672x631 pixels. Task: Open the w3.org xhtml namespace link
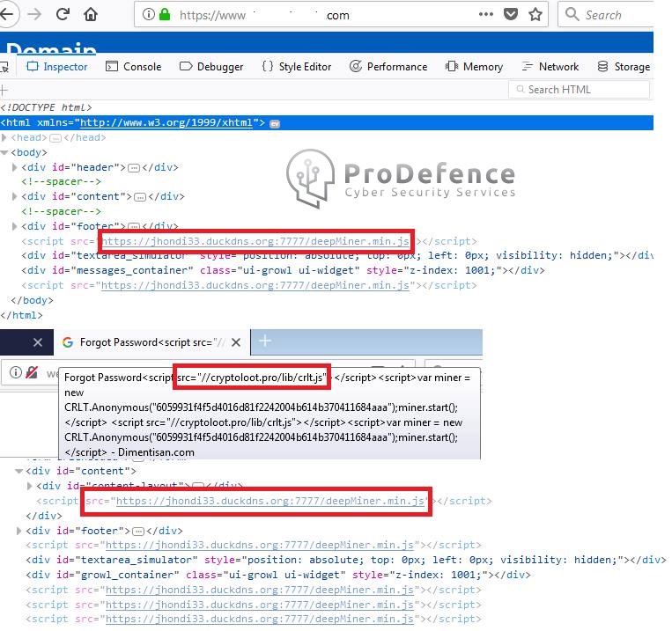[166, 122]
